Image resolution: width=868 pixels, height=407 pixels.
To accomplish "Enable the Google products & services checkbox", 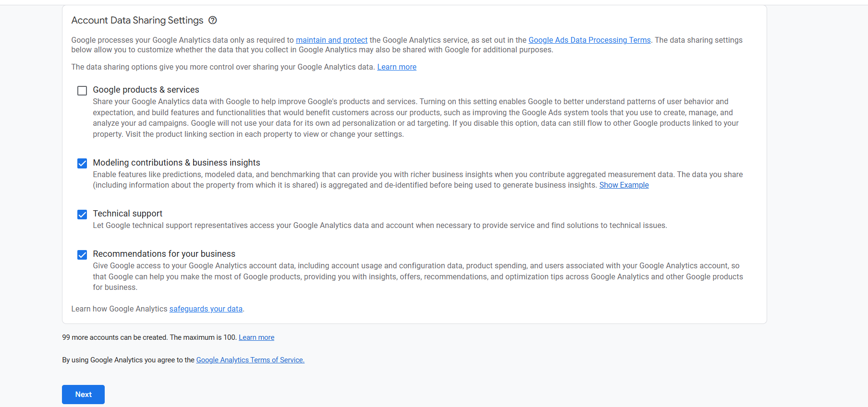I will [82, 91].
